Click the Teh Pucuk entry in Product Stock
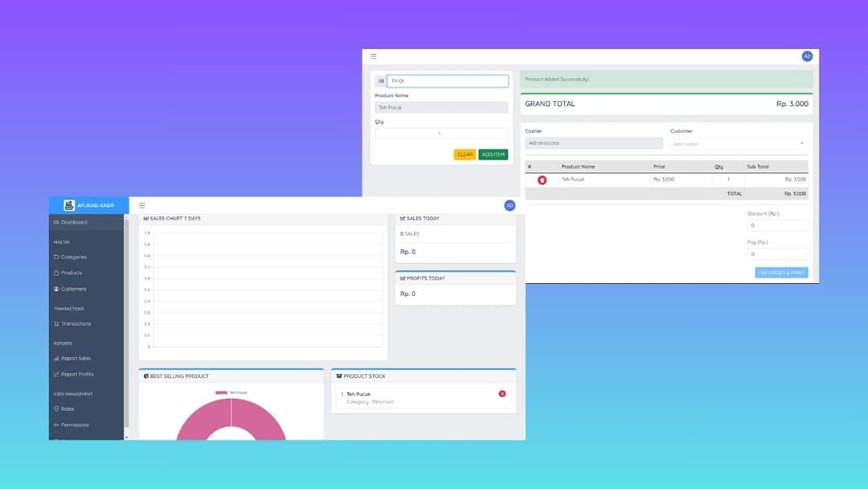This screenshot has width=868, height=489. click(423, 398)
